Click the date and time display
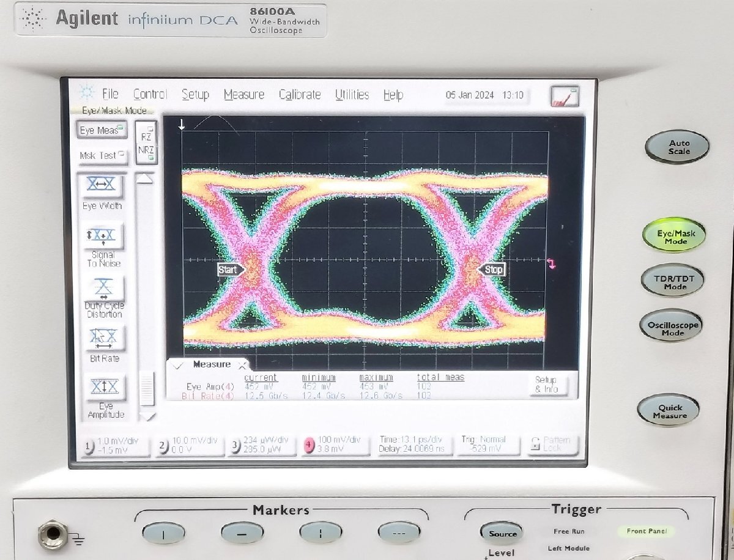This screenshot has width=734, height=560. [x=484, y=95]
